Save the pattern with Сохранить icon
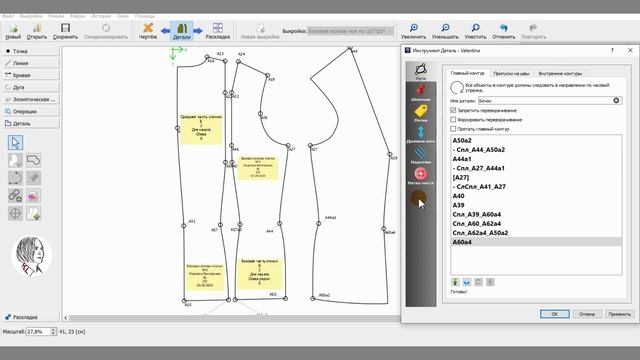 coord(65,31)
